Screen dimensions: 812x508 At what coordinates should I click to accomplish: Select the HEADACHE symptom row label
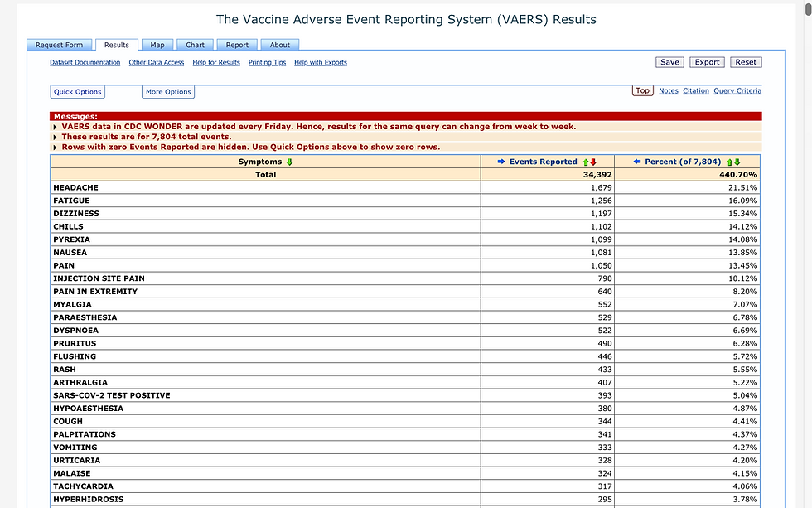click(75, 187)
